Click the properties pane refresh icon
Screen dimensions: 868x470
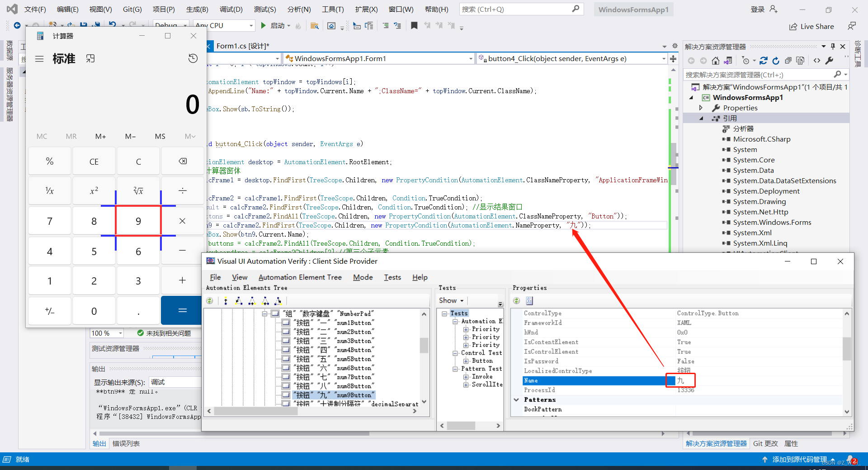coord(517,301)
